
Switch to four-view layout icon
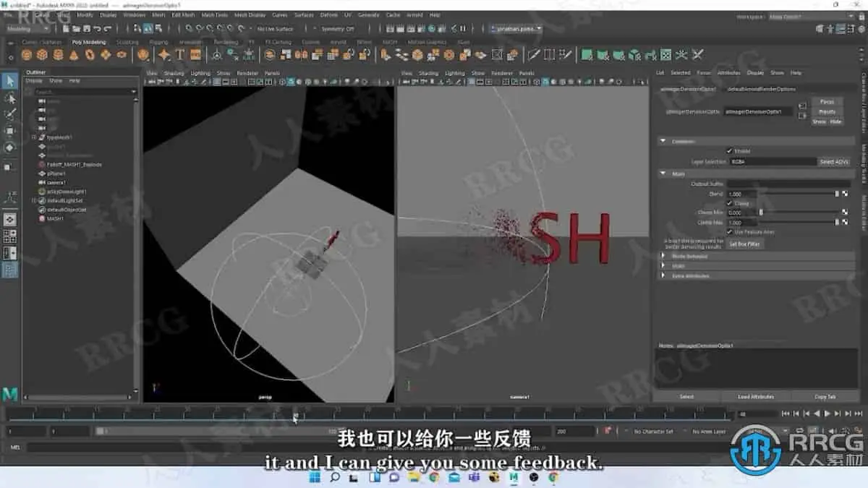coord(10,236)
